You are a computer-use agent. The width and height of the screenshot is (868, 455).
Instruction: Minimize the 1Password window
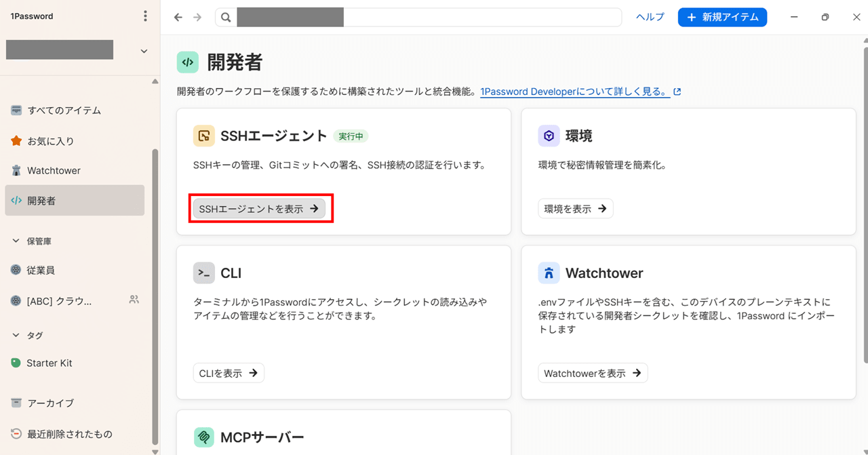pos(793,17)
